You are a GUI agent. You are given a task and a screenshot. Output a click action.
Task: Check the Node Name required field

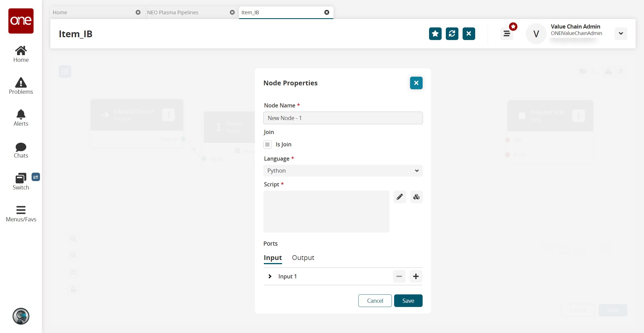pos(342,118)
